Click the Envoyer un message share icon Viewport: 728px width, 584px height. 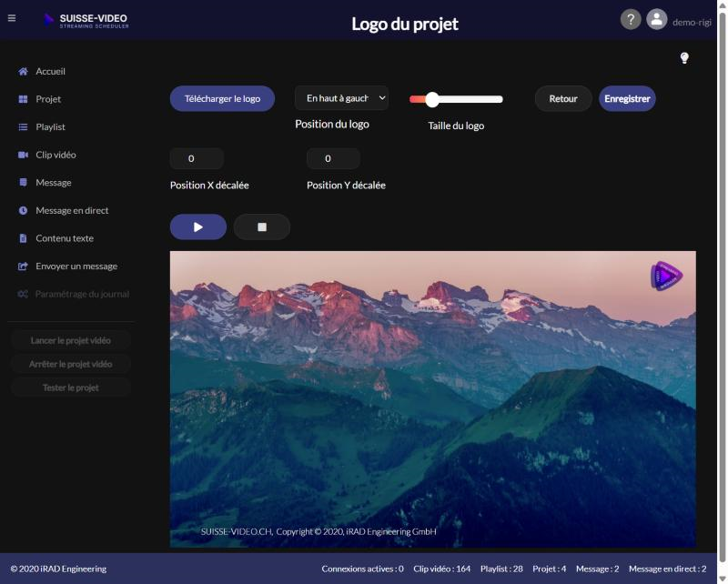(23, 267)
